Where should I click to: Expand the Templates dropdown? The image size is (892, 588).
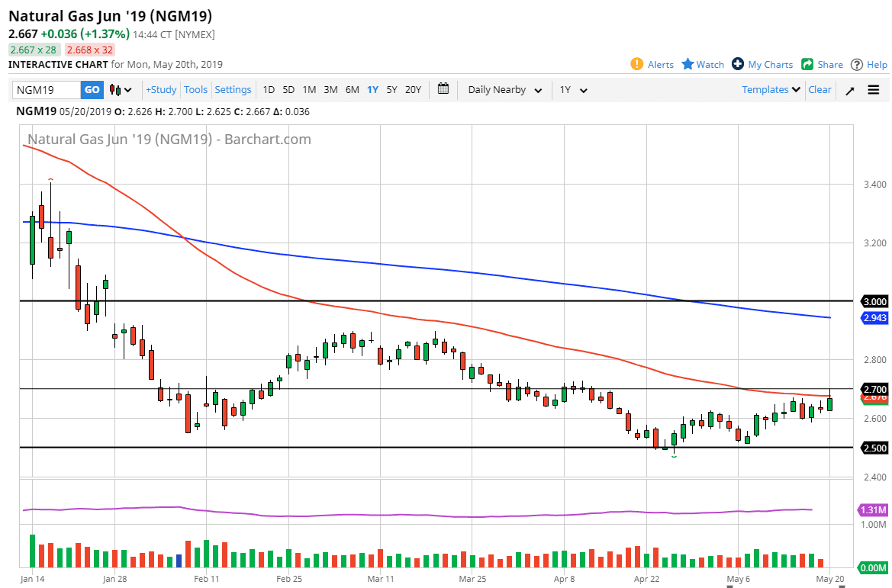771,90
